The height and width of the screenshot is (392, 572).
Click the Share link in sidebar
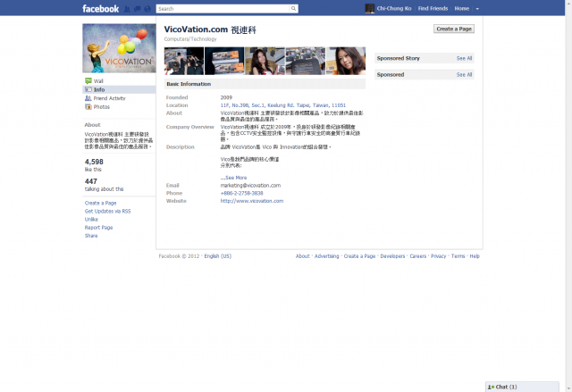(91, 236)
